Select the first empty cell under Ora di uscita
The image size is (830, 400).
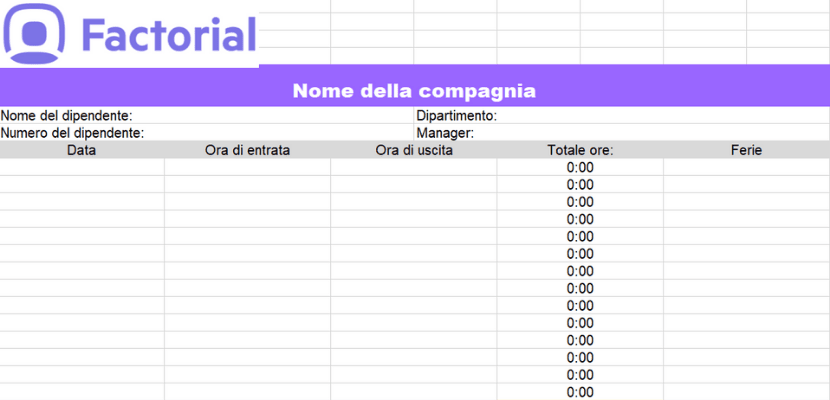click(x=414, y=167)
